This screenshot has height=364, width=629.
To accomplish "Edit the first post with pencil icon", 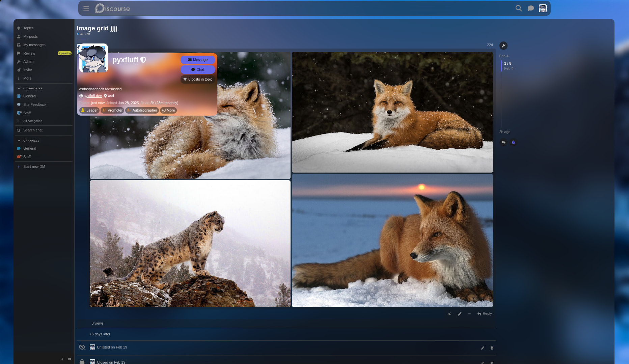I will 460,314.
